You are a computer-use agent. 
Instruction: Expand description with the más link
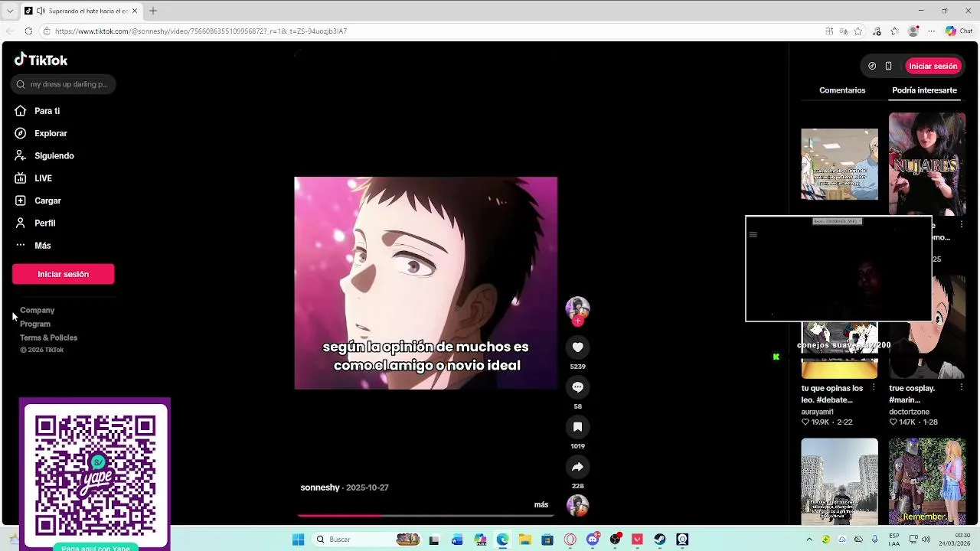coord(541,504)
